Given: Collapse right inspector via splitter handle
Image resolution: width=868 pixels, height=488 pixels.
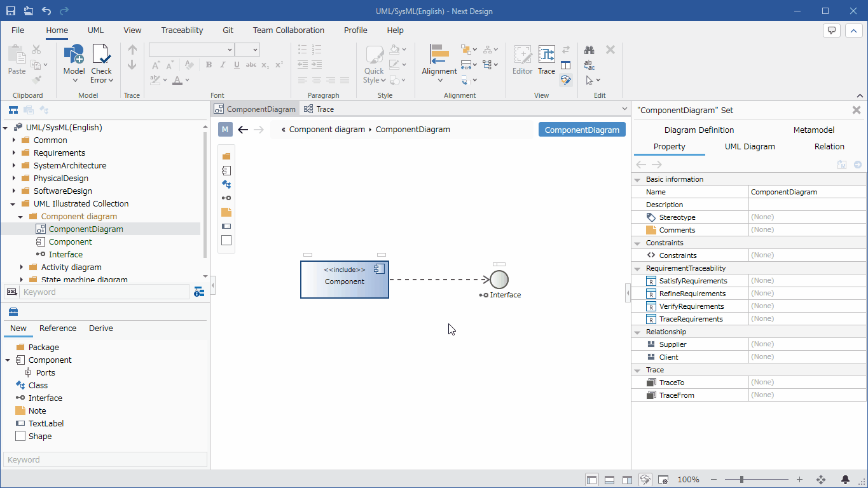Looking at the screenshot, I should 628,293.
